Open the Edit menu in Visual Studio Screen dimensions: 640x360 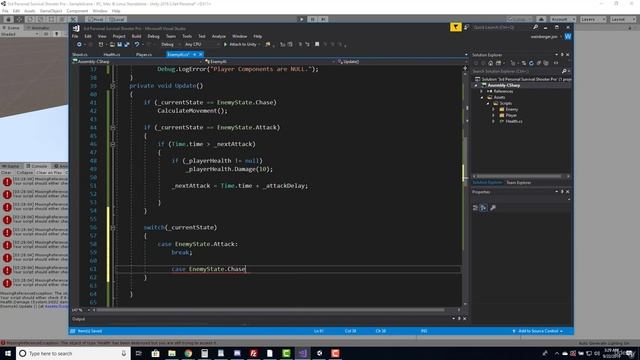[88, 36]
